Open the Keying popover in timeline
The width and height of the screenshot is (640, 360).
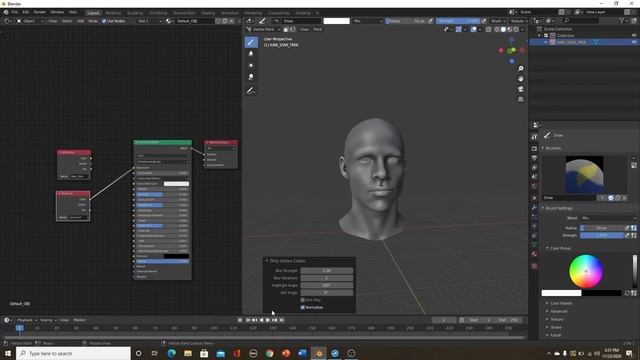click(x=48, y=320)
